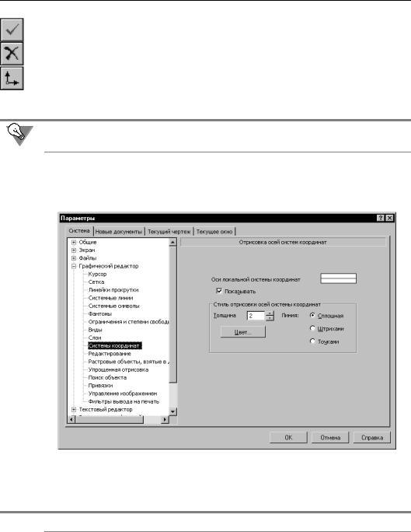Select Слои tree item
The image size is (411, 532).
[95, 338]
